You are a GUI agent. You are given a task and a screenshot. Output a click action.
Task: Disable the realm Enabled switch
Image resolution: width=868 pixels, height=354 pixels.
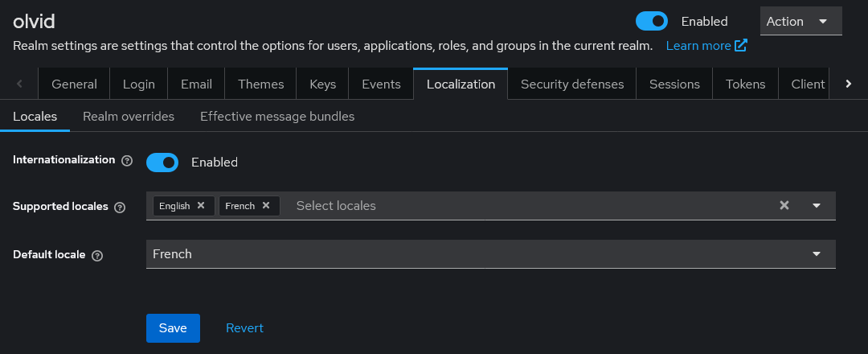651,21
